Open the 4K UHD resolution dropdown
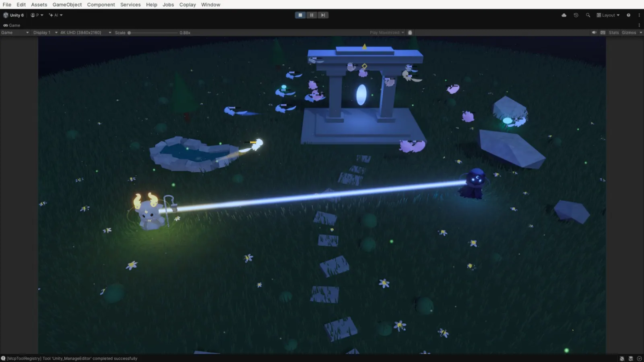The height and width of the screenshot is (362, 644). click(x=86, y=33)
